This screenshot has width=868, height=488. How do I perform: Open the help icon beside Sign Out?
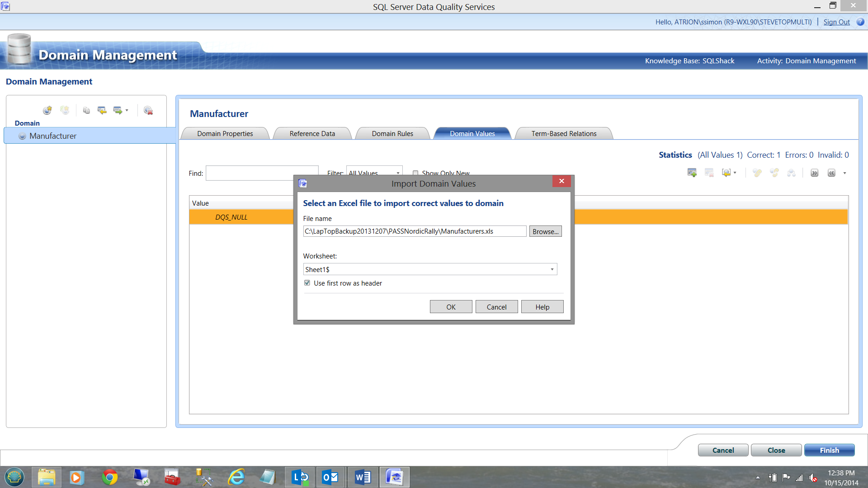pyautogui.click(x=860, y=22)
